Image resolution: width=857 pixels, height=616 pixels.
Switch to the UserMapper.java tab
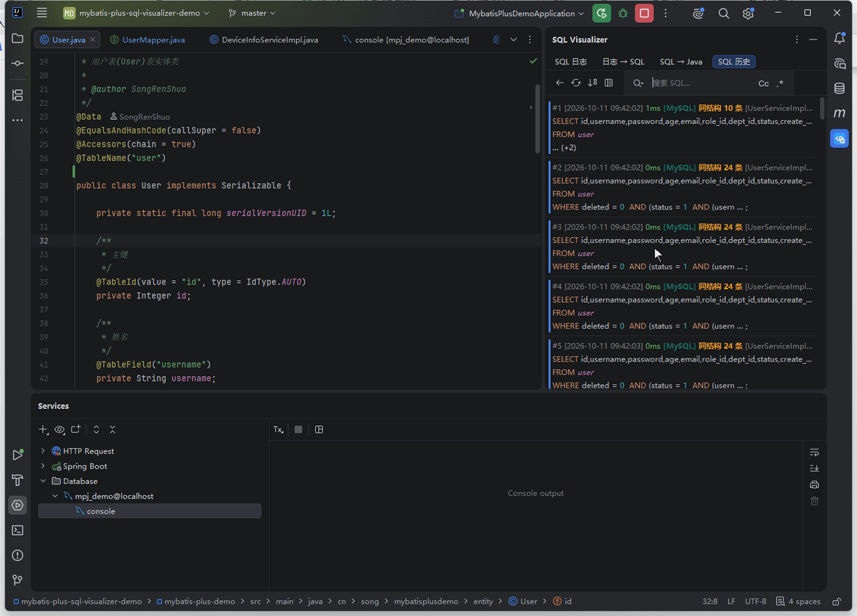(147, 40)
